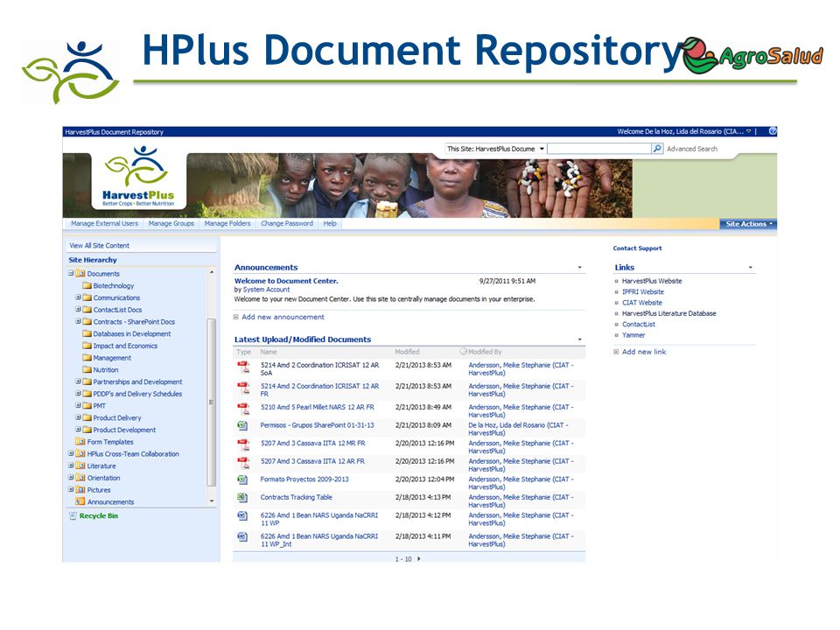Open the help question mark icon
840x630 pixels.
773,131
